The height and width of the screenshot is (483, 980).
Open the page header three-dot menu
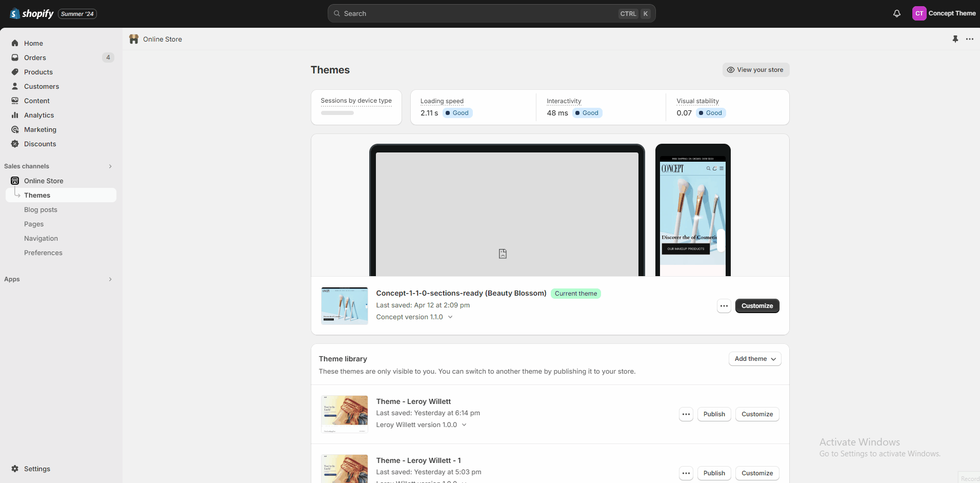[969, 39]
